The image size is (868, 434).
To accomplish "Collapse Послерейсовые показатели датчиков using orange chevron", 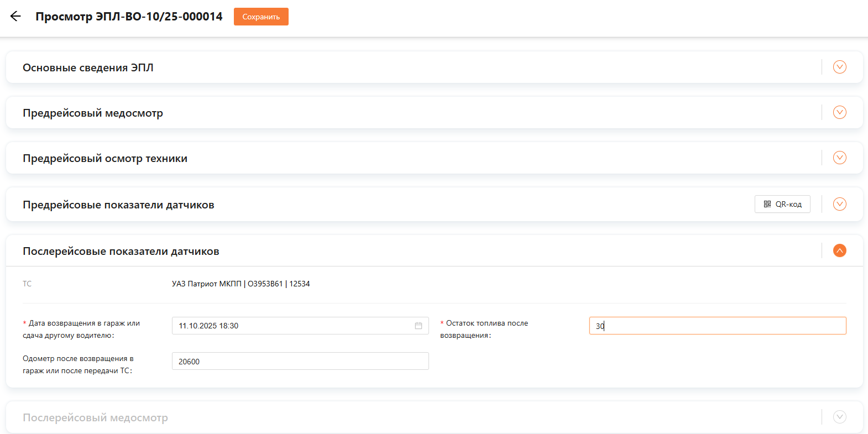I will (839, 250).
